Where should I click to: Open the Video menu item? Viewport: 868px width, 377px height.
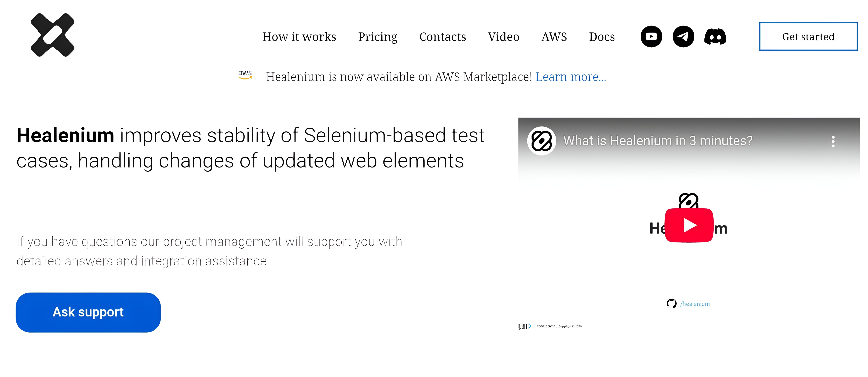503,37
